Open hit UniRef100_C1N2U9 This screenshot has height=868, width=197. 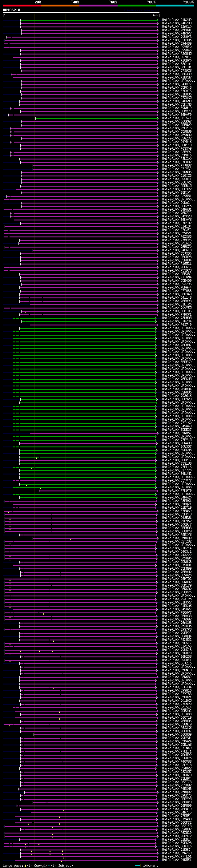click(x=177, y=20)
